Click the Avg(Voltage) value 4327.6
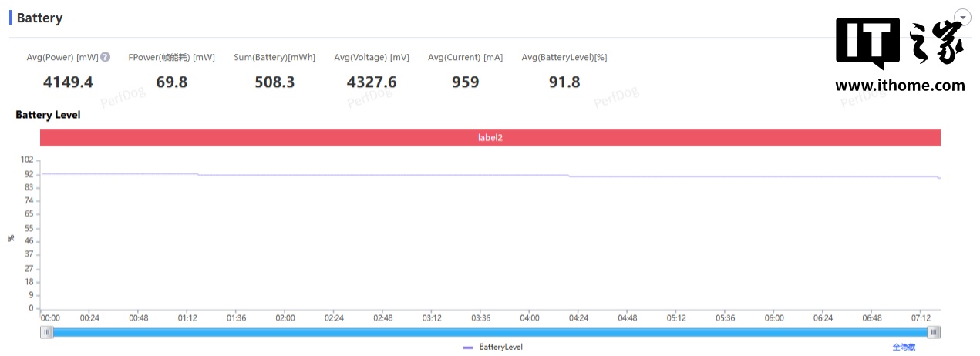 pos(372,82)
